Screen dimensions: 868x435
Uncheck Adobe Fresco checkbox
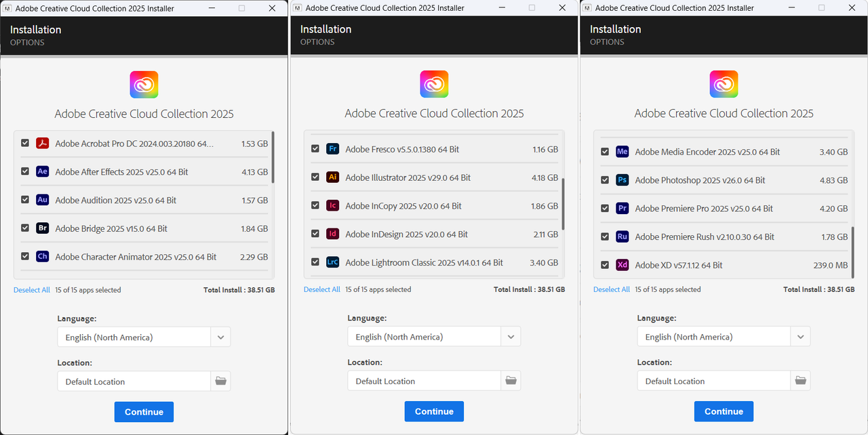(315, 149)
